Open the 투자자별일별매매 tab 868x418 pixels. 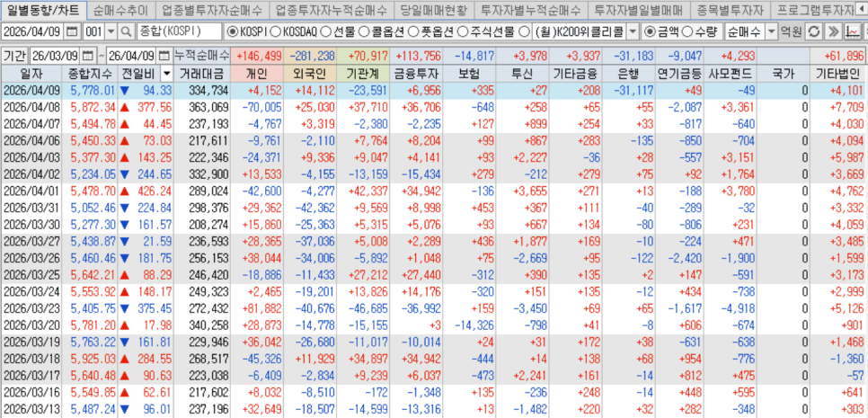[x=638, y=9]
